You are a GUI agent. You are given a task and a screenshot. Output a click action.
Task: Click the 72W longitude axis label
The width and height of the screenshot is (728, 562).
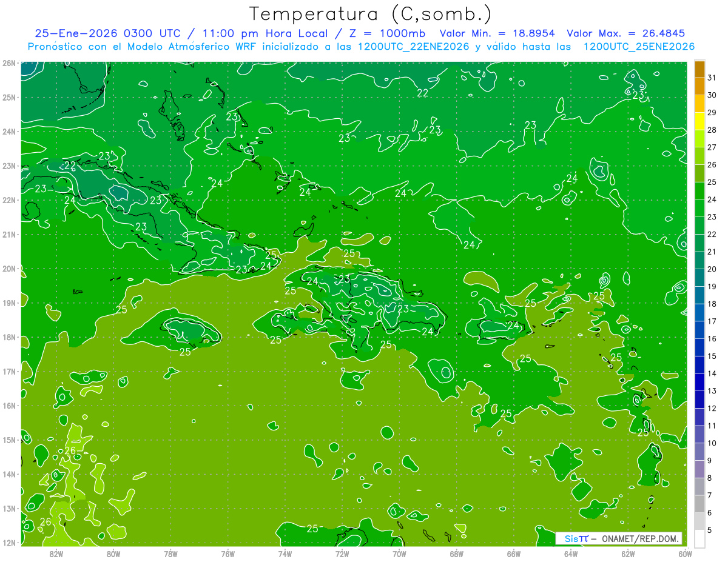coord(342,553)
